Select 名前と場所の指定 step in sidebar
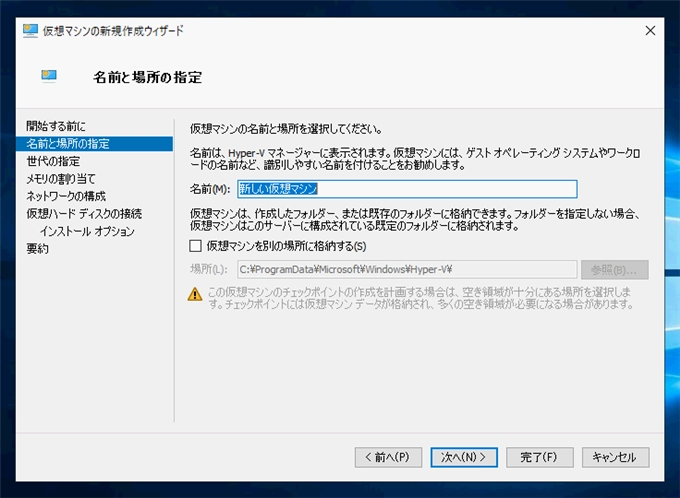Viewport: 680px width, 498px height. pyautogui.click(x=94, y=144)
